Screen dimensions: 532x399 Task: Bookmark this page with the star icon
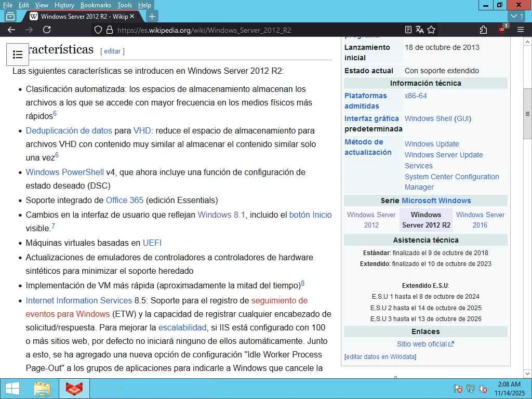click(431, 30)
